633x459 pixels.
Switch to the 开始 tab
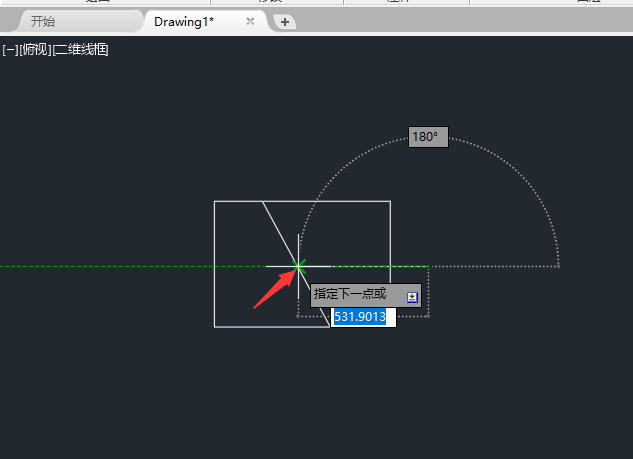[x=42, y=21]
